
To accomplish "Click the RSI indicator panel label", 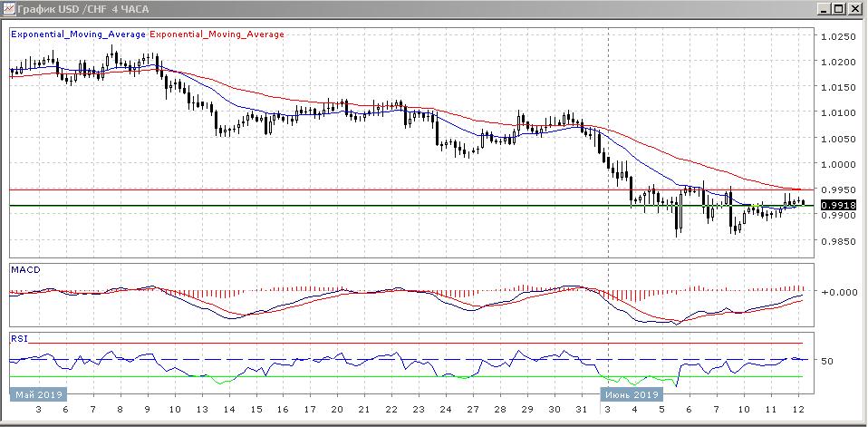I will click(19, 338).
